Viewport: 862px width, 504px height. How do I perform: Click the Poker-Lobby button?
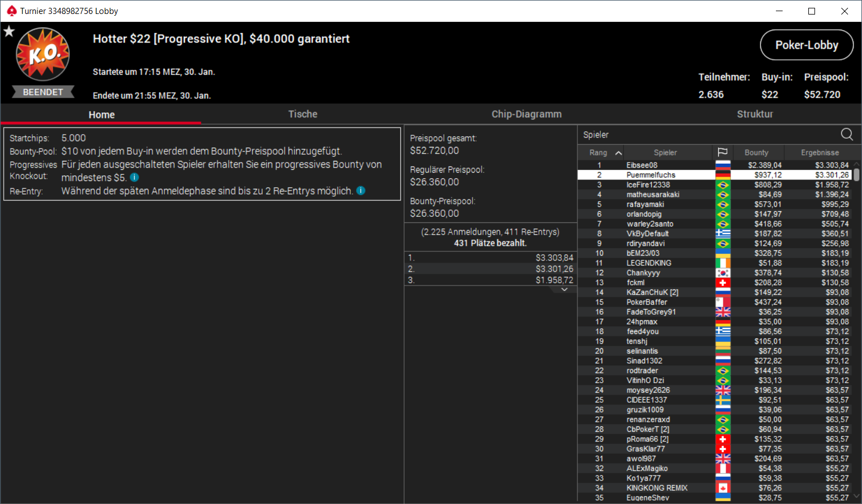[x=807, y=45]
